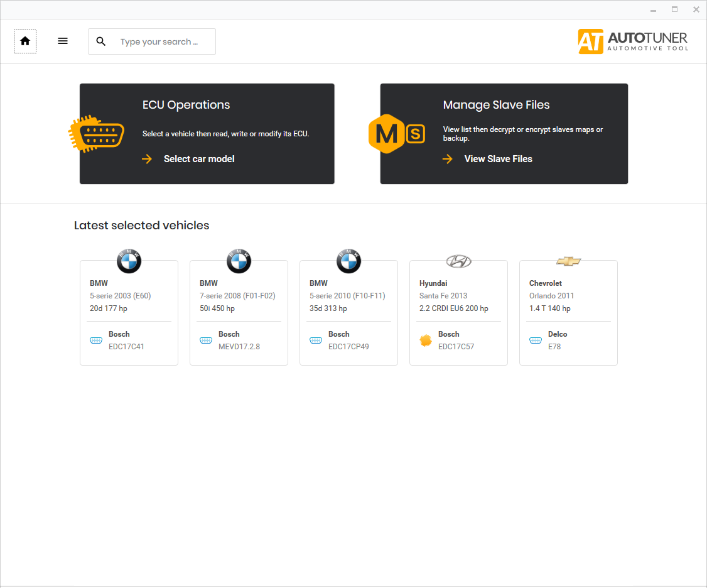Click 'Select car model' link
The width and height of the screenshot is (707, 588).
[x=199, y=159]
